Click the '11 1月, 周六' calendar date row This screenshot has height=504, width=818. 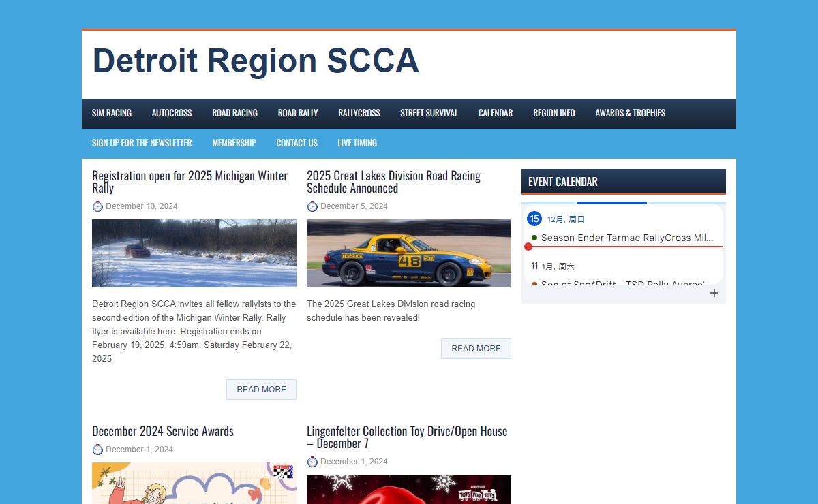(x=553, y=266)
